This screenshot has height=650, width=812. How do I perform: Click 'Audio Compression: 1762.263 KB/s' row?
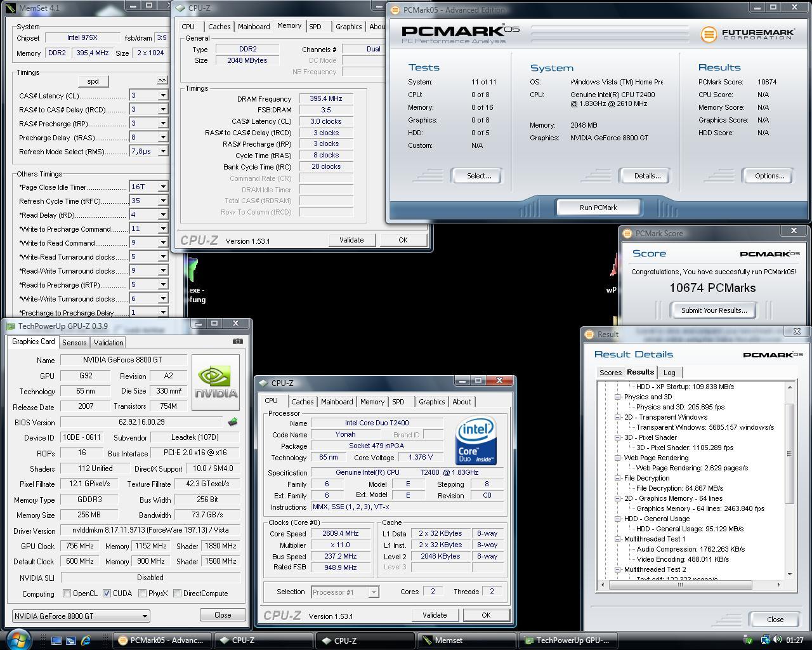[x=690, y=549]
